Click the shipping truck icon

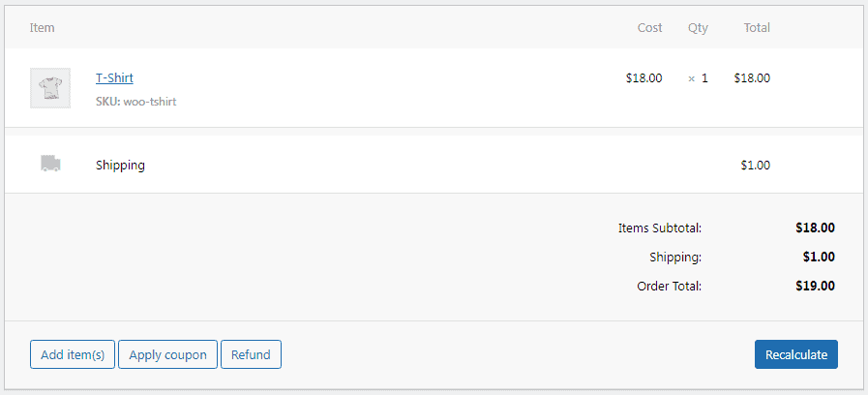click(50, 164)
